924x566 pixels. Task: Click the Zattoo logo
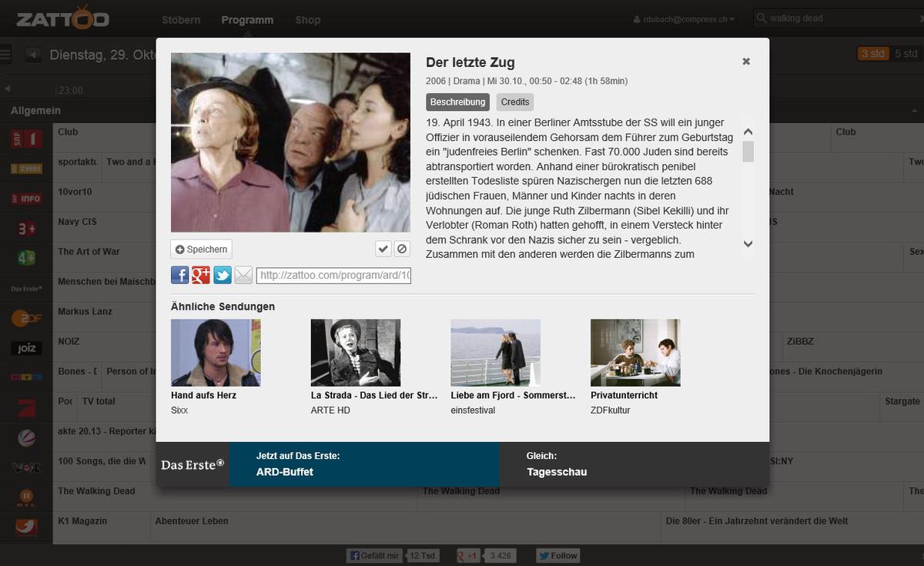[62, 18]
